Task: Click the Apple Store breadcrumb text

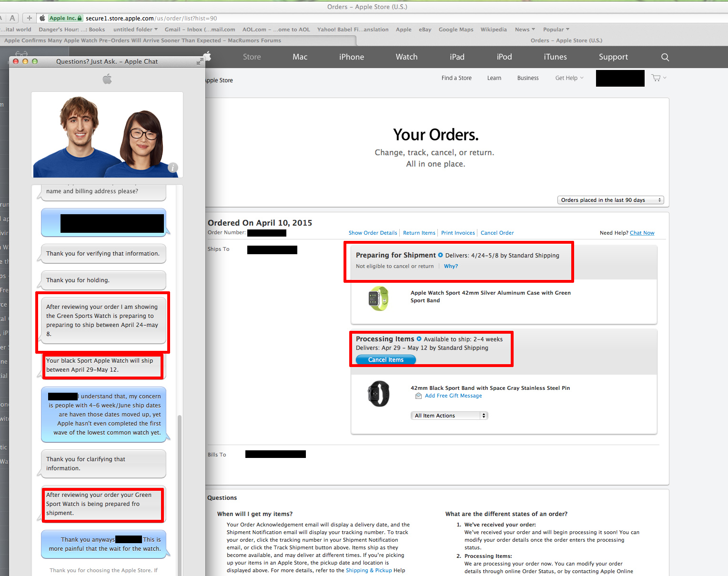Action: [x=220, y=80]
